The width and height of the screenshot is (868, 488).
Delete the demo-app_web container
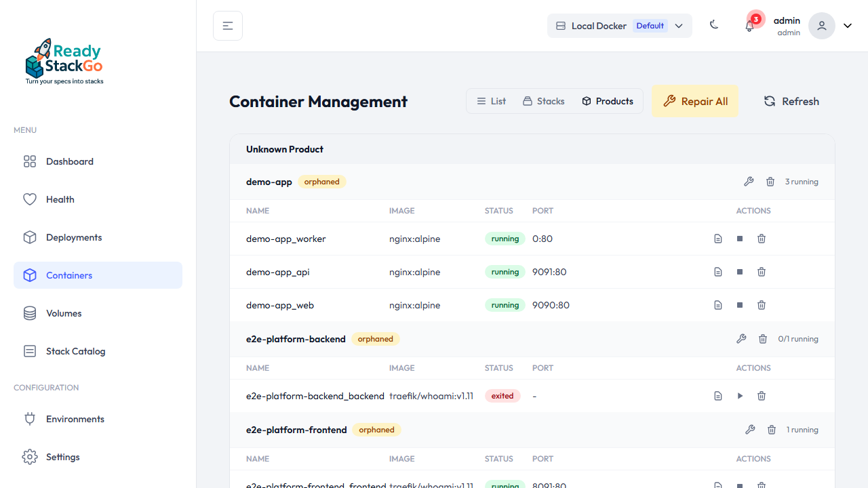pos(761,305)
